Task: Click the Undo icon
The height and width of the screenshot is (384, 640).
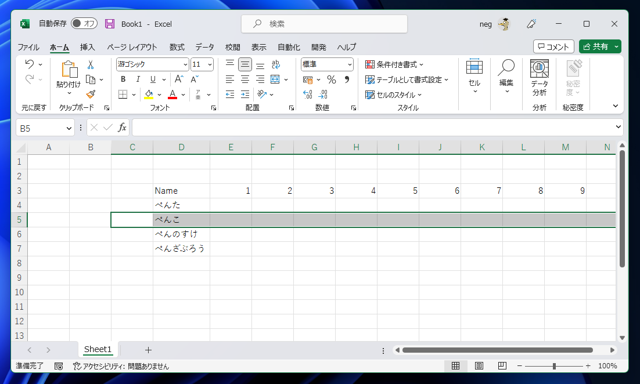Action: [29, 64]
